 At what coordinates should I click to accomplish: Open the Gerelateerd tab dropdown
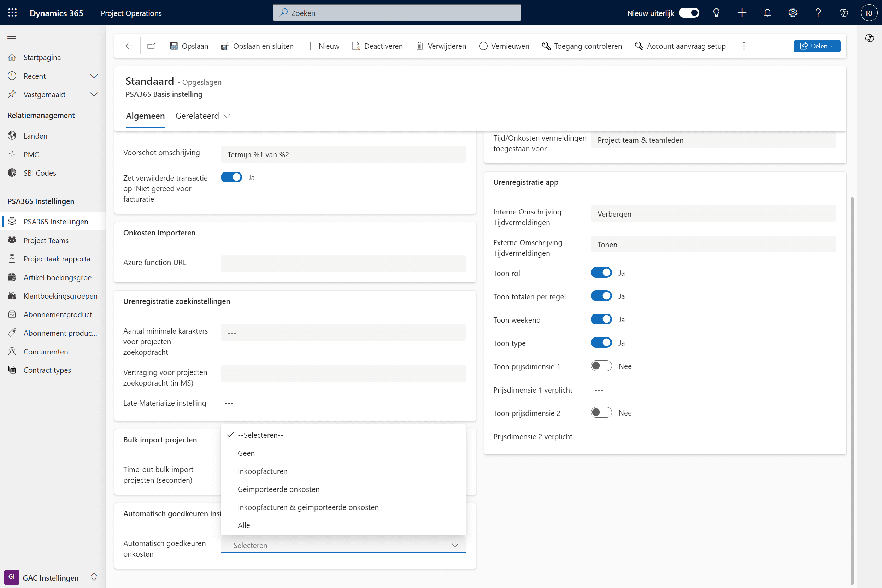(x=202, y=116)
